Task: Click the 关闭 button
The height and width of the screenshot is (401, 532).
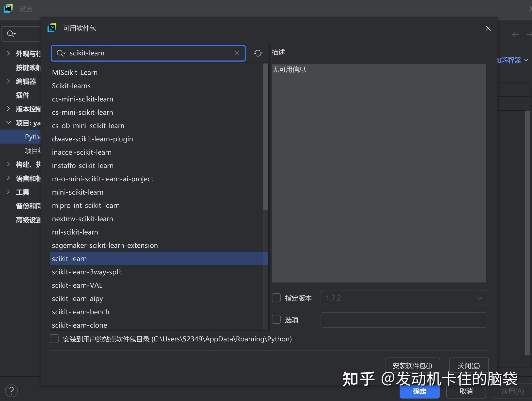Action: point(469,366)
